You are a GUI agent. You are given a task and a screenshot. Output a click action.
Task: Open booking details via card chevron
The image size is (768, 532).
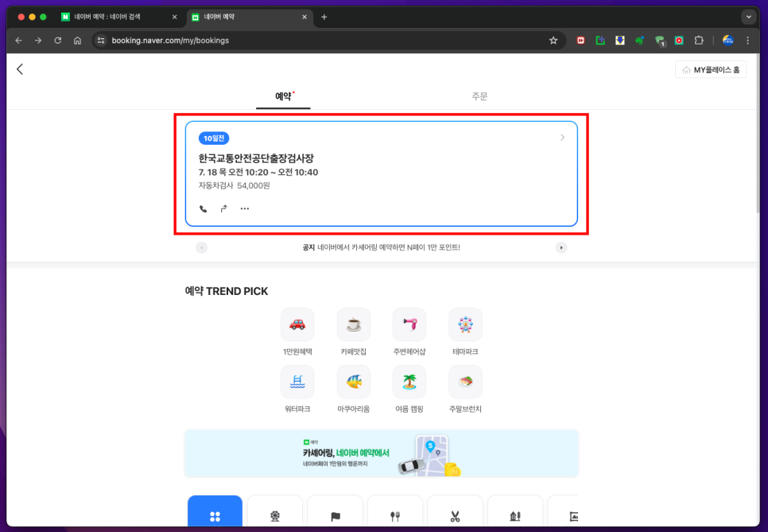(562, 138)
